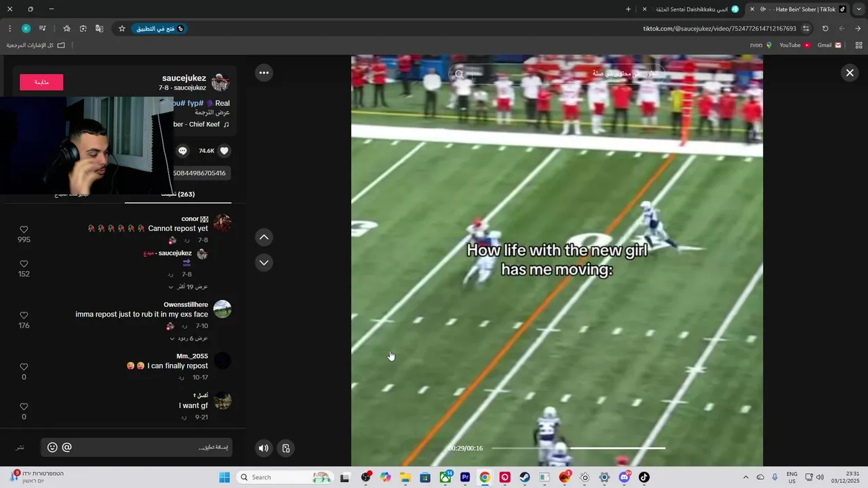Open Google Lens screenshot search icon
This screenshot has height=488, width=868.
point(83,28)
